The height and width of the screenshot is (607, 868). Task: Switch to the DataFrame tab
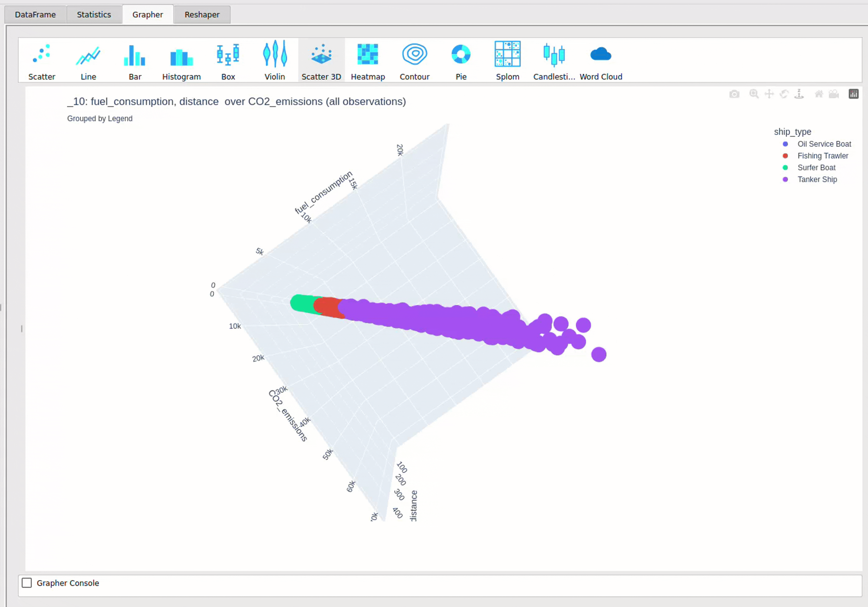tap(35, 14)
